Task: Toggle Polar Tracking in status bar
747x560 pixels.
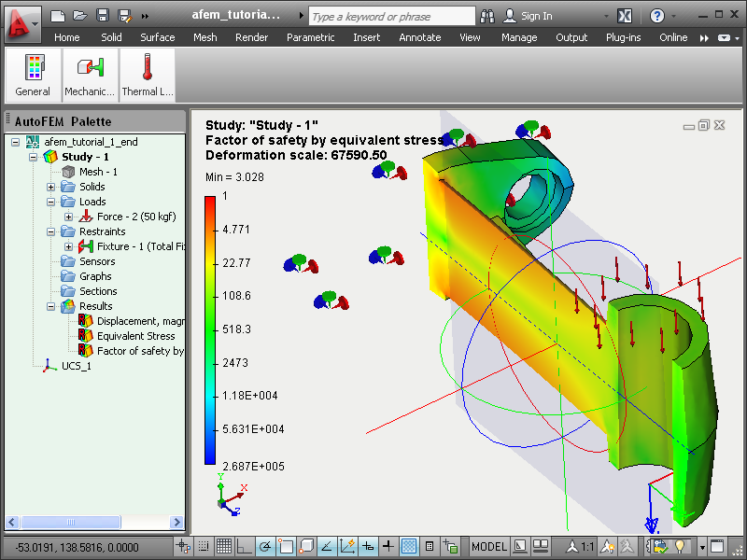Action: coord(265,546)
